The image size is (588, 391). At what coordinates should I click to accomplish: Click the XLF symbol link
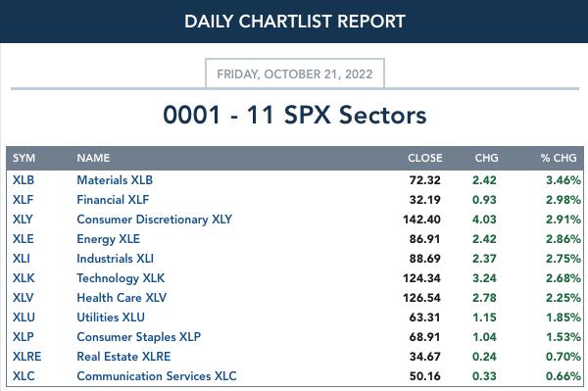pos(23,200)
